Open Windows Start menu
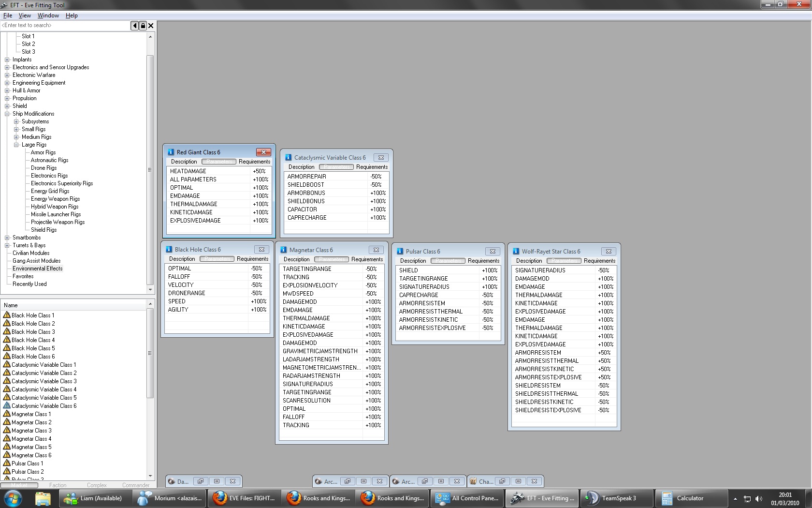 coord(13,498)
